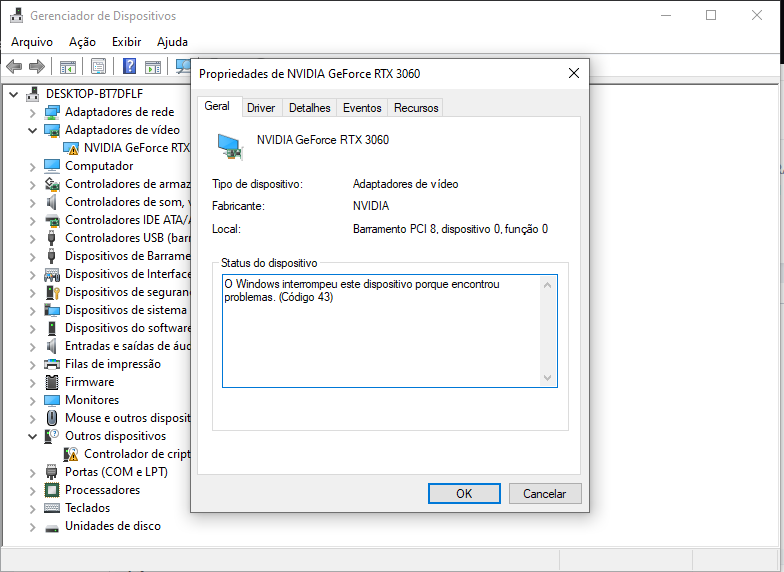Click the status scrollbar up arrow
Screen dimensions: 784x572
(548, 286)
